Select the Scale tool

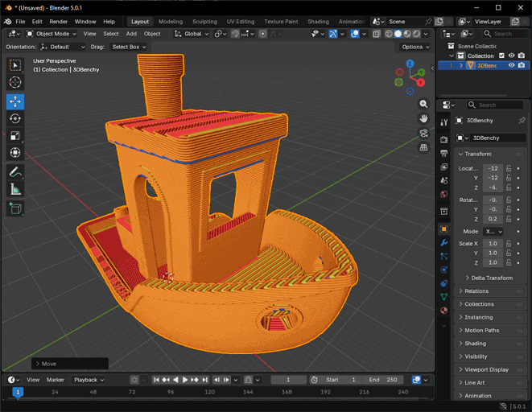(15, 136)
